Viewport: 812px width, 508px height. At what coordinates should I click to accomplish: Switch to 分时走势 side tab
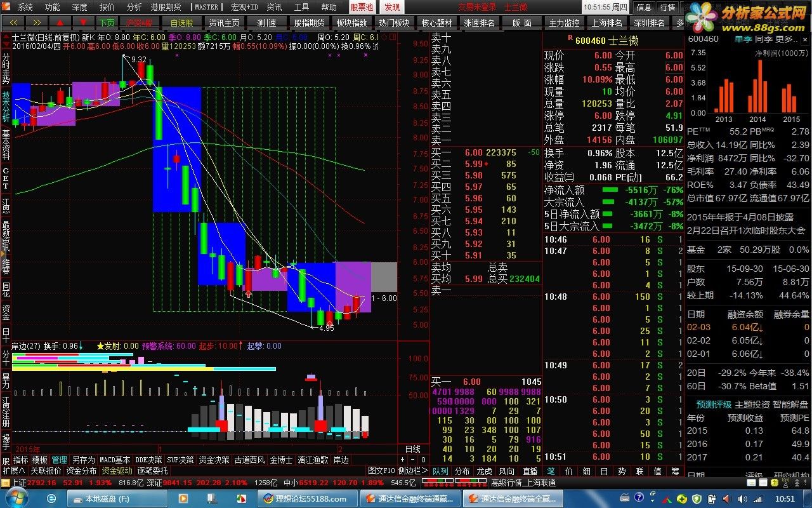pyautogui.click(x=6, y=68)
